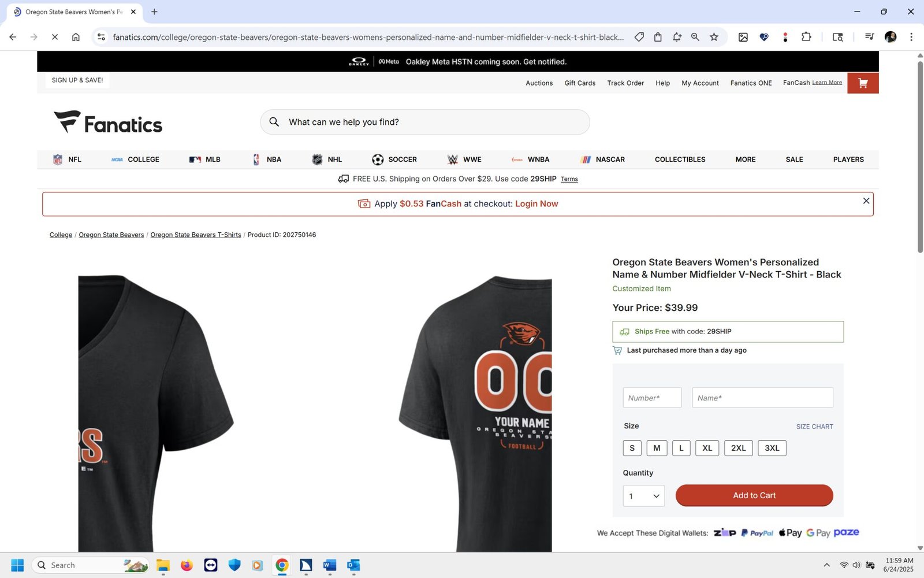The width and height of the screenshot is (924, 578).
Task: Open a new browser tab
Action: pyautogui.click(x=154, y=12)
